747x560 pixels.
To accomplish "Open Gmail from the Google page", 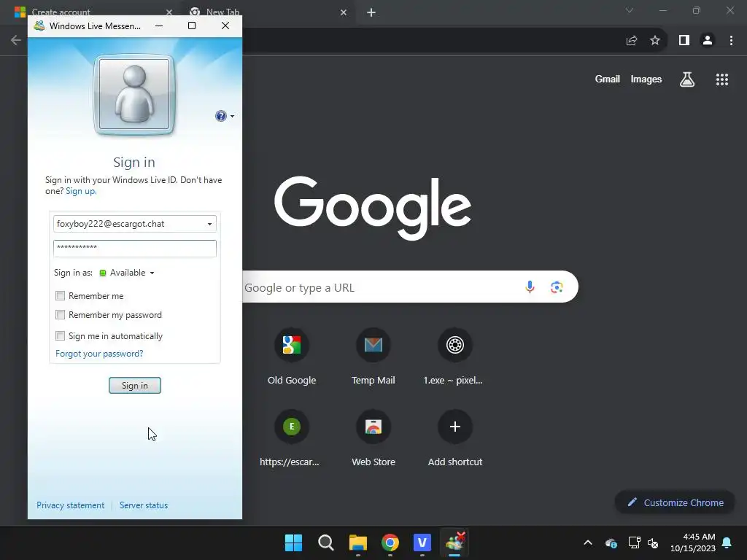I will [x=608, y=79].
